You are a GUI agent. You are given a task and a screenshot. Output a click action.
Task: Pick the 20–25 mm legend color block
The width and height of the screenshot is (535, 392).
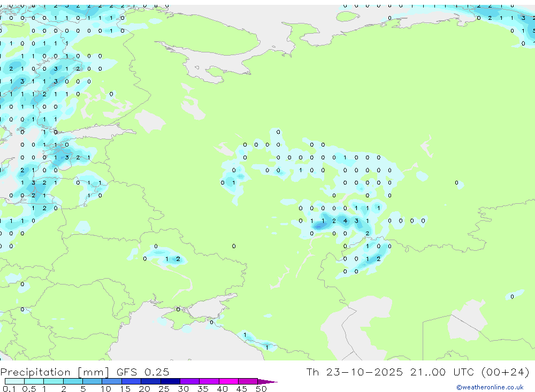coord(150,381)
